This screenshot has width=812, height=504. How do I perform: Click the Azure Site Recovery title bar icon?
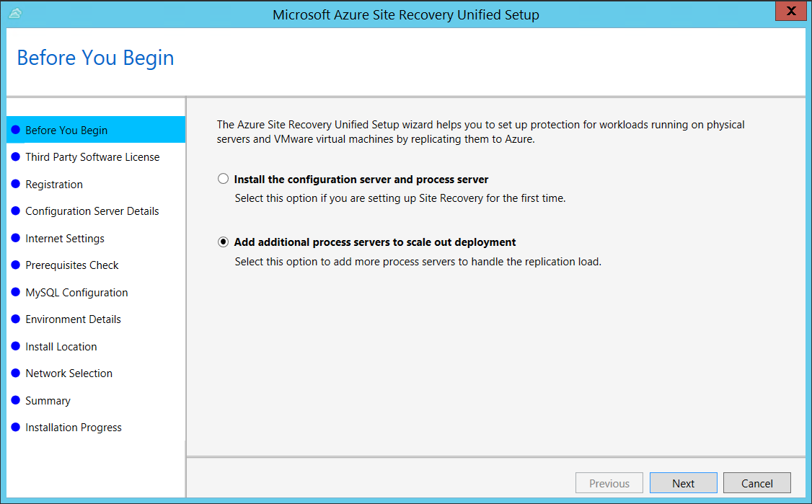click(16, 14)
